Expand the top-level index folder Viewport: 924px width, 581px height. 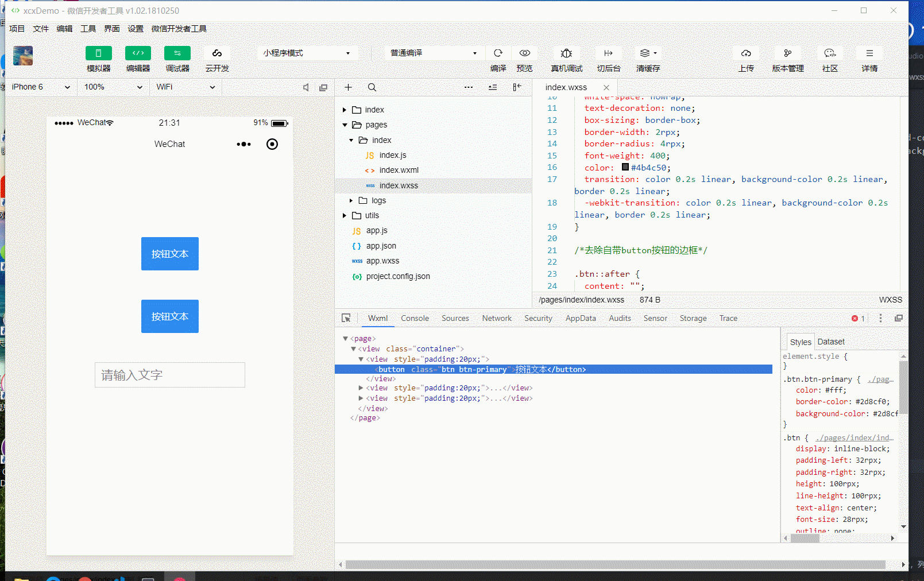(x=345, y=110)
